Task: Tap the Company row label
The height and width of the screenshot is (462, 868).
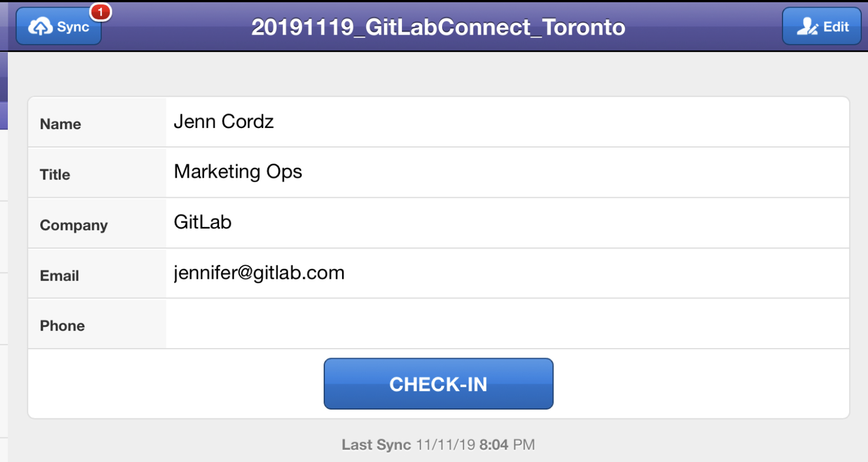Action: pos(74,225)
